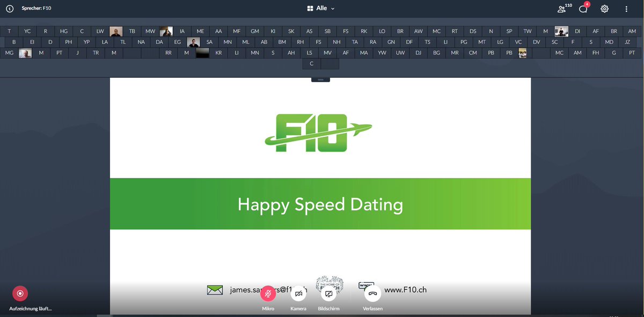Viewport: 644px width, 317px height.
Task: Click the www.F10.ch link on slide
Action: (405, 290)
